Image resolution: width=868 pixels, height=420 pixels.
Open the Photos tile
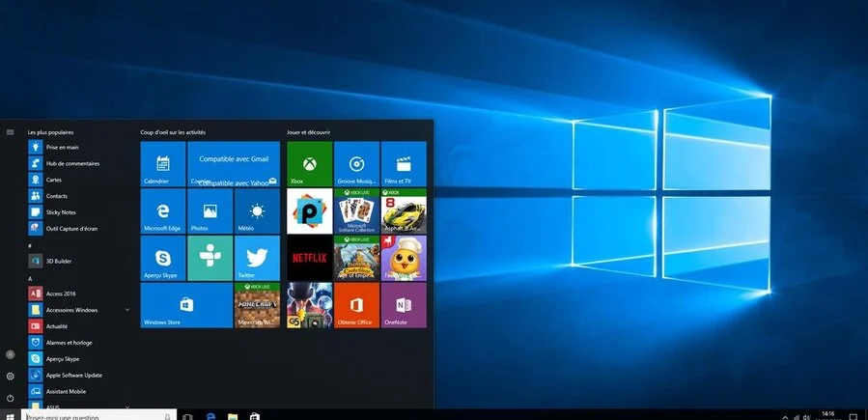(210, 210)
